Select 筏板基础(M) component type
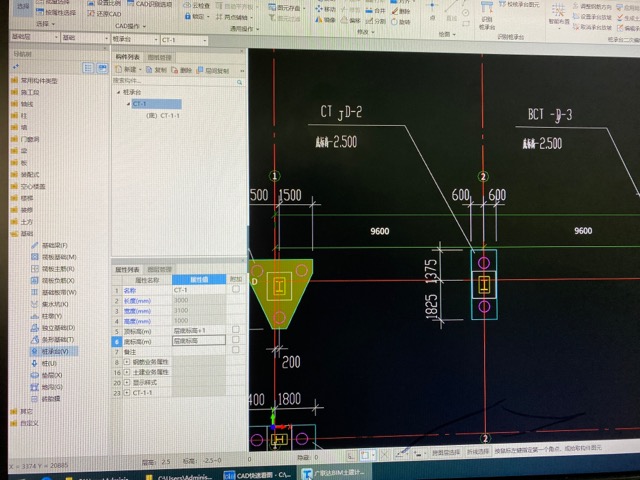 [53, 257]
